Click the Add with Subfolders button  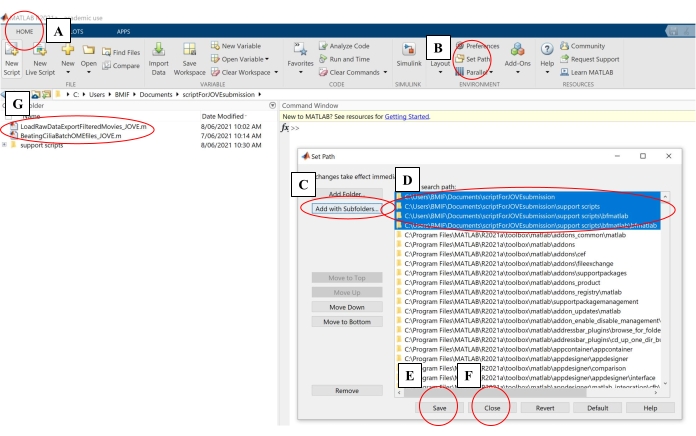(344, 208)
